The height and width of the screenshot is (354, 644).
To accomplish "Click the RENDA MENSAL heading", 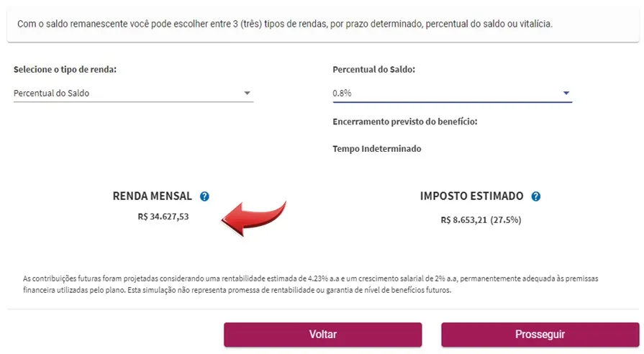I will [153, 196].
